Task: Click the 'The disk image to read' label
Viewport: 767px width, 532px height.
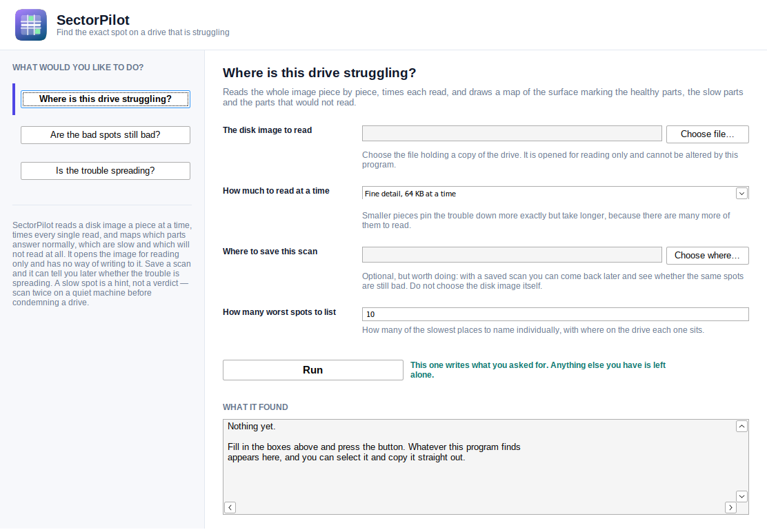Action: [267, 130]
